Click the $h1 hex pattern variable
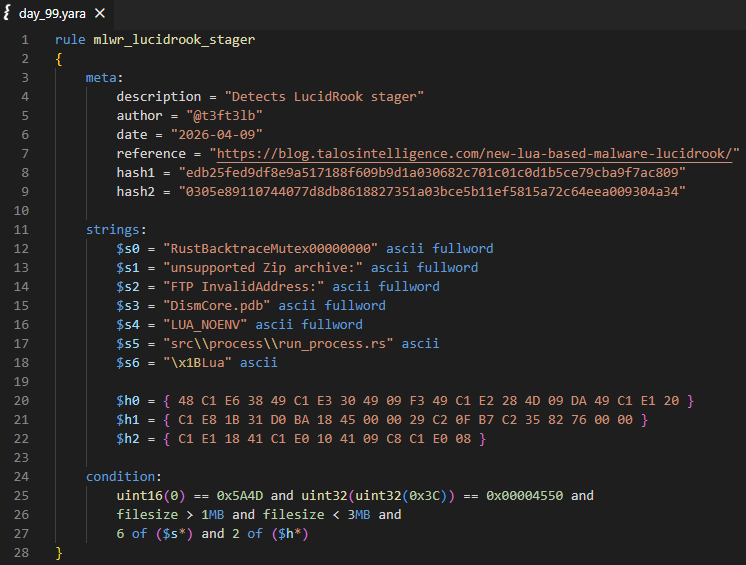Screen dimensions: 746x565 coord(128,420)
